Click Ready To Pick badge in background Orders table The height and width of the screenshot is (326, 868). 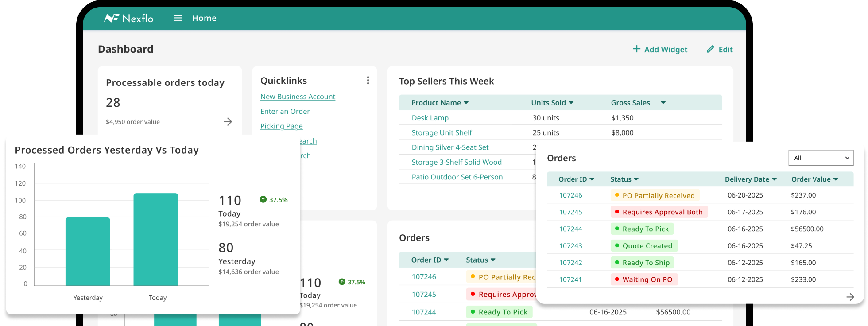[499, 312]
